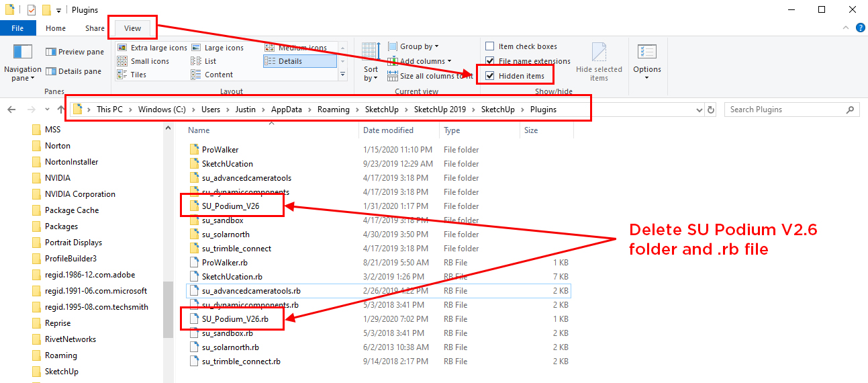Sort by Type column header
The width and height of the screenshot is (868, 383).
pyautogui.click(x=452, y=130)
